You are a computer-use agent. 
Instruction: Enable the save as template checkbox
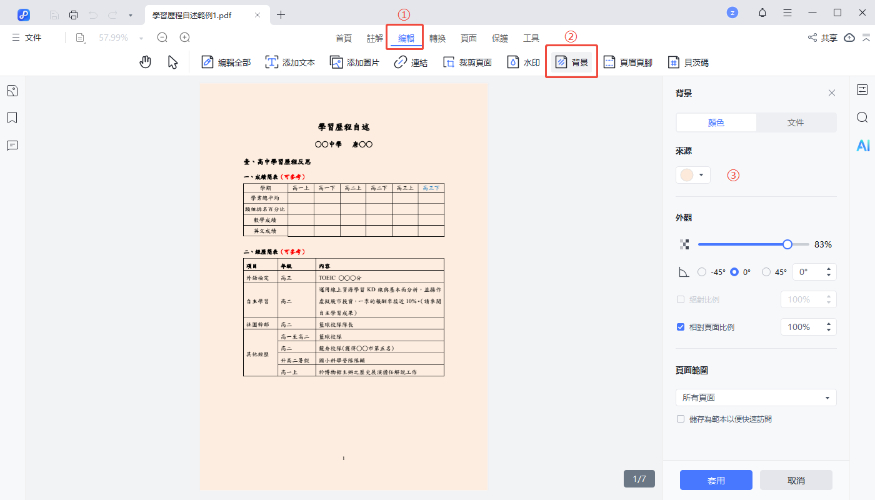pos(681,419)
